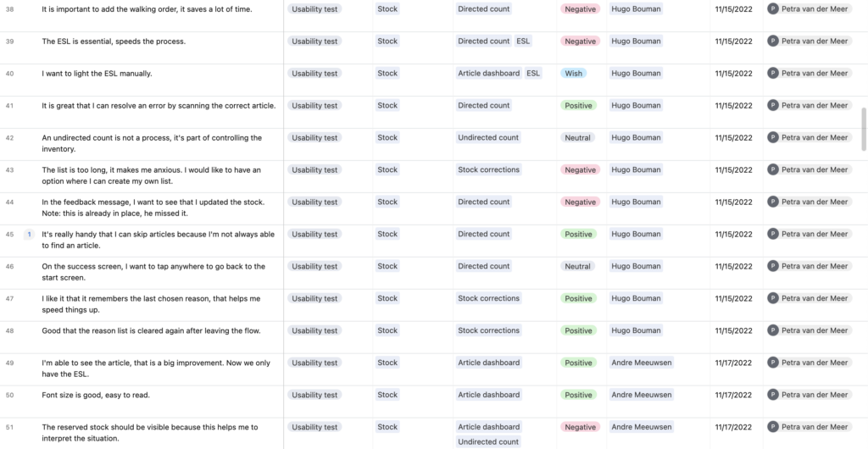Click the P avatar icon in row 47

[773, 299]
